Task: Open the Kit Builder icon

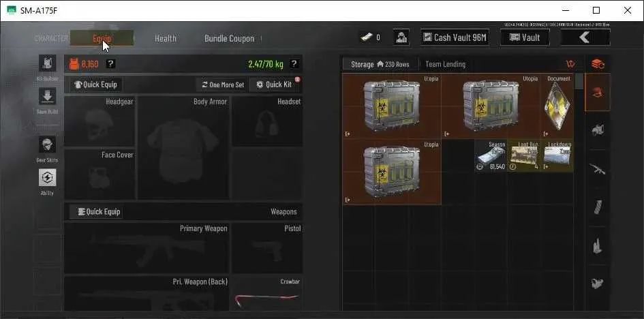Action: click(x=47, y=63)
